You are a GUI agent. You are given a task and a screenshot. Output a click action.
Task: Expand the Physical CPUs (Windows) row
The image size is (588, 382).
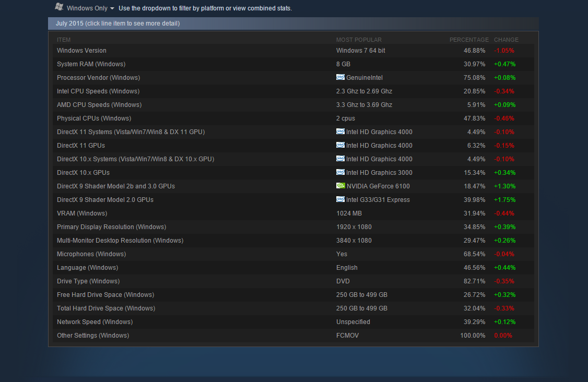pos(293,118)
